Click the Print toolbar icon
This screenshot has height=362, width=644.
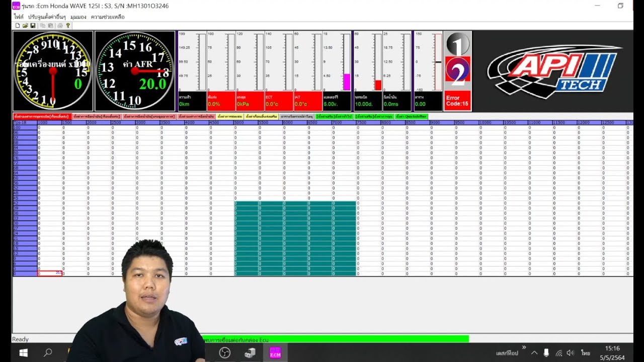pyautogui.click(x=60, y=25)
